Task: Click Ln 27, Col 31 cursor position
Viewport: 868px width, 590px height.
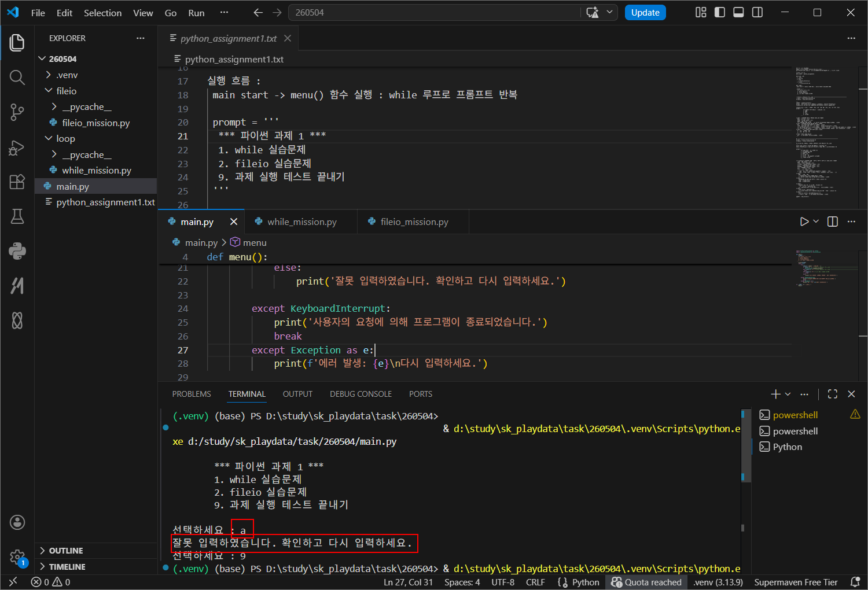Action: pos(408,582)
